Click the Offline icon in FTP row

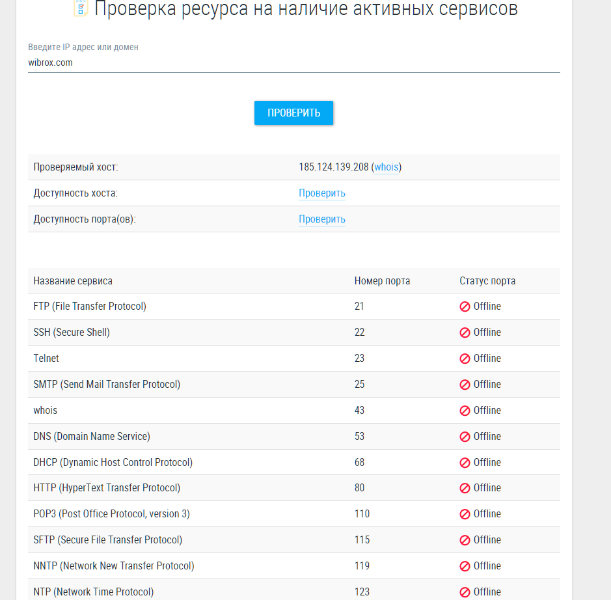pyautogui.click(x=464, y=307)
